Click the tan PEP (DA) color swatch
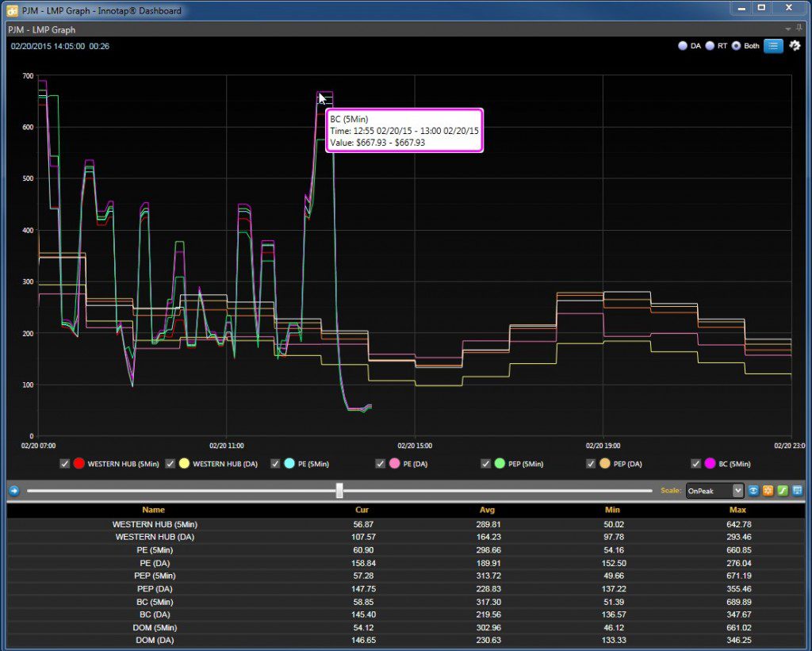Screen dimensions: 812x651 [x=604, y=464]
